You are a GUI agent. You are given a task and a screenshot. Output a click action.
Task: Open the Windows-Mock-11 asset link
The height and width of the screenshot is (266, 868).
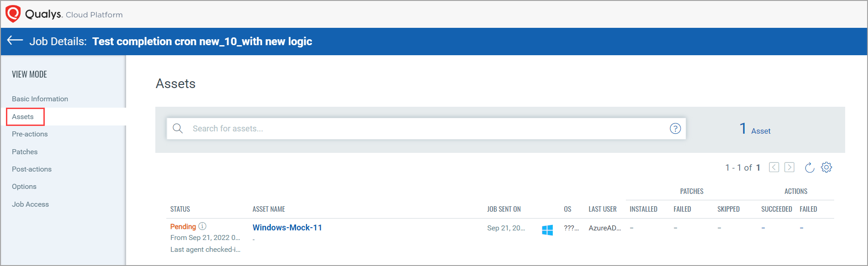coord(287,228)
